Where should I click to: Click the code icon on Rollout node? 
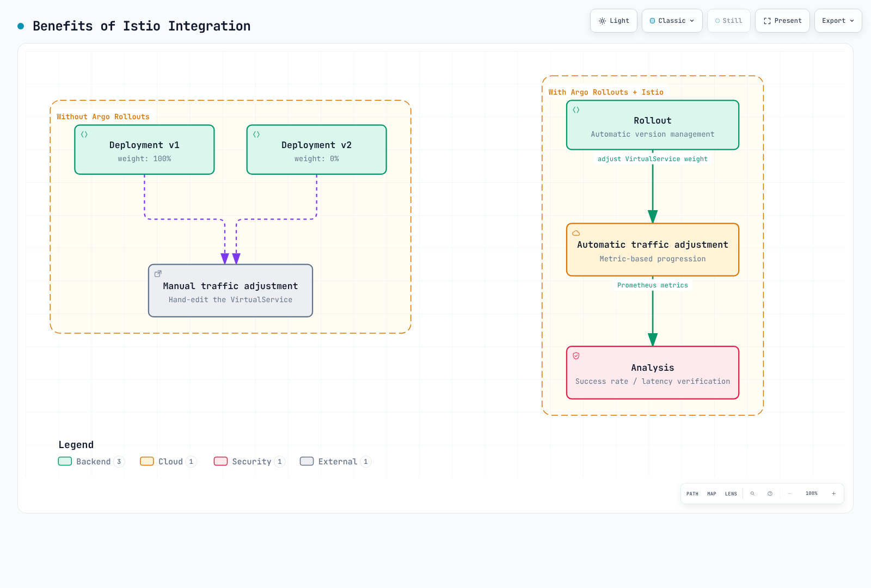tap(576, 110)
